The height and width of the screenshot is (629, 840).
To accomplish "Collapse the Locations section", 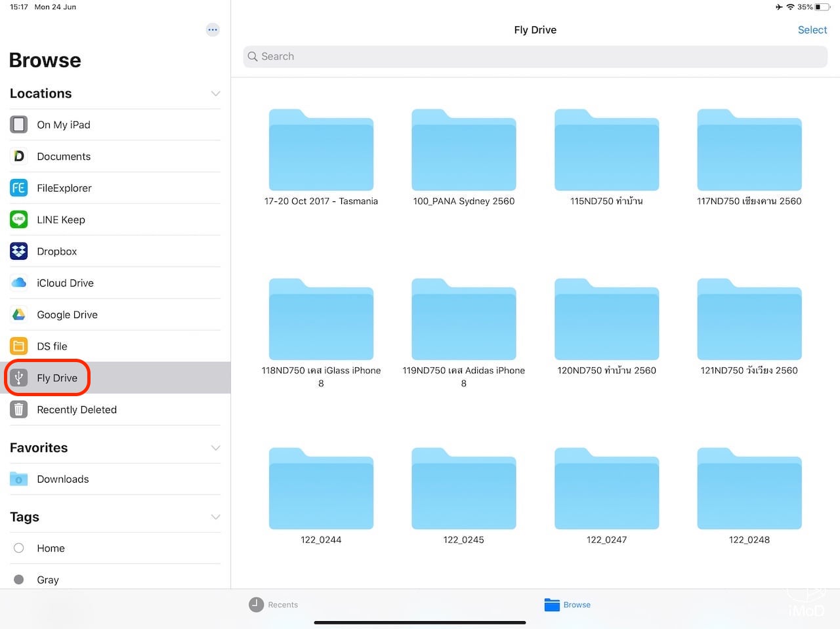I will pyautogui.click(x=215, y=94).
